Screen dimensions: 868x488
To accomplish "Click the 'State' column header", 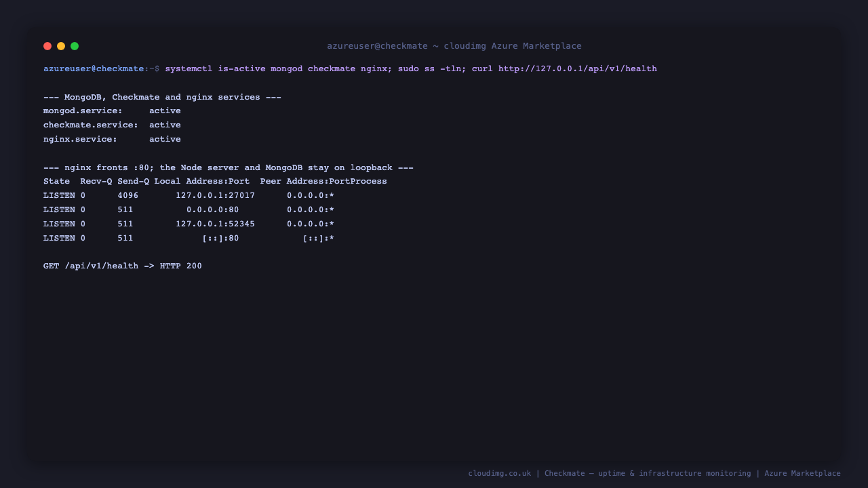I will coord(56,181).
